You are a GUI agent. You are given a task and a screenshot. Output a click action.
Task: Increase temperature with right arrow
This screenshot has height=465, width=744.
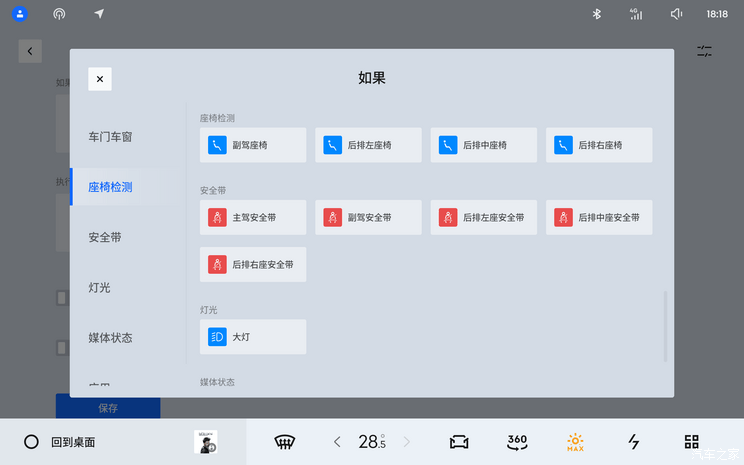pyautogui.click(x=406, y=442)
